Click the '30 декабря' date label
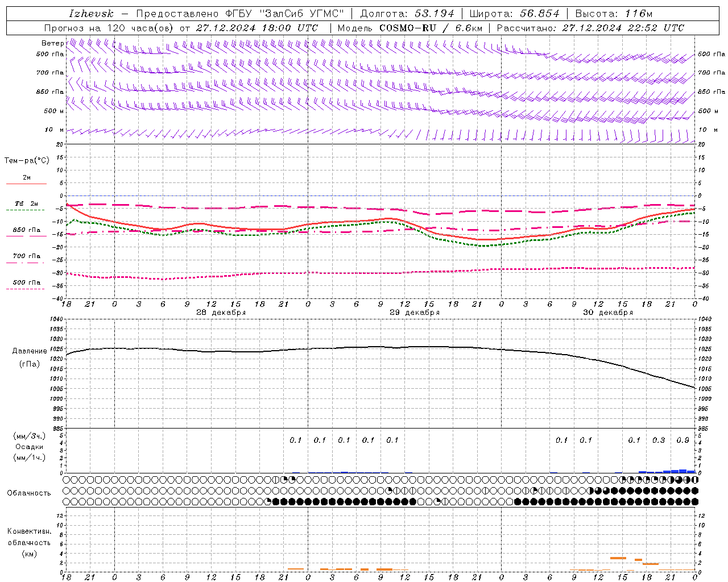 point(608,313)
